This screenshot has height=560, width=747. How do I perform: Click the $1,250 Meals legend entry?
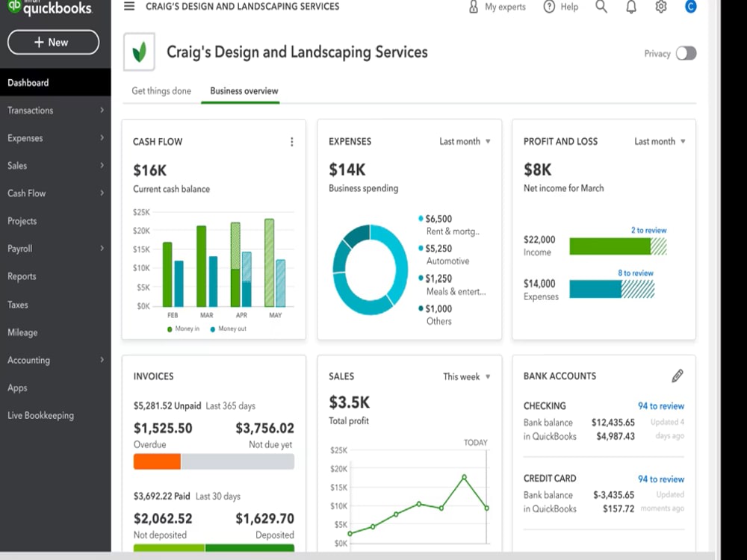click(452, 284)
